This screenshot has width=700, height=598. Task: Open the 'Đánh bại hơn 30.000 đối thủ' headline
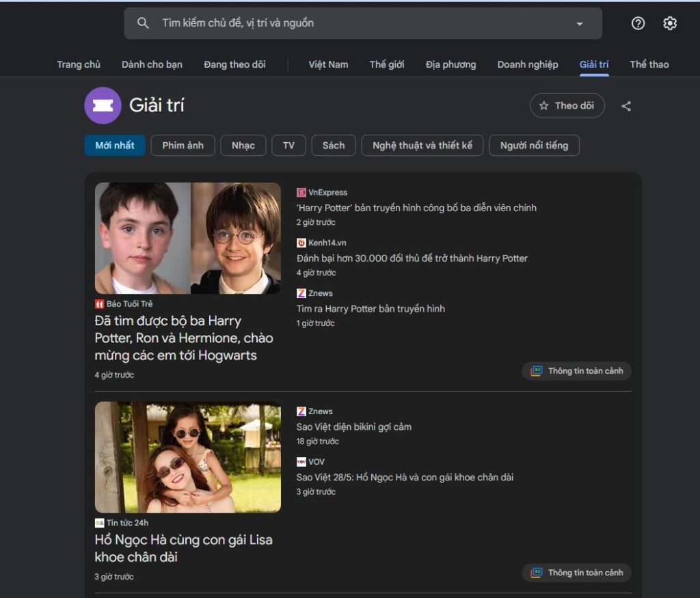point(412,258)
